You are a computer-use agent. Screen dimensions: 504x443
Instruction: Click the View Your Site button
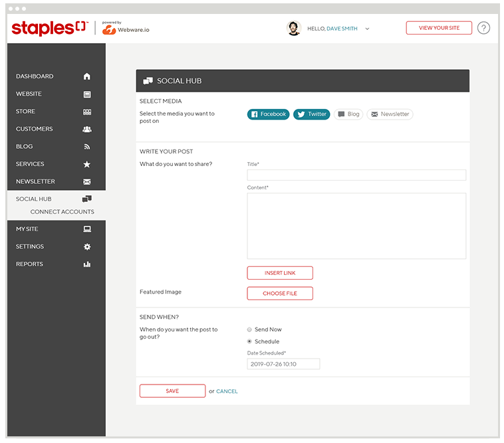click(x=439, y=28)
